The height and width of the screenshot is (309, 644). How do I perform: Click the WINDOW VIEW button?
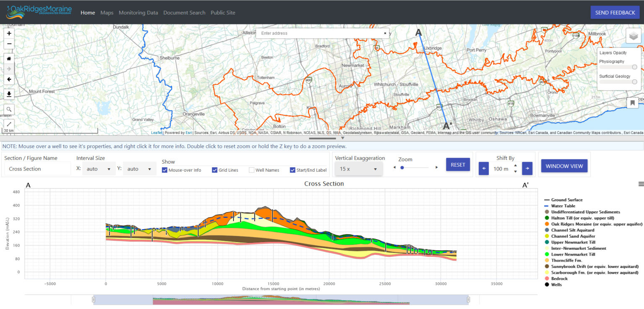pos(564,166)
